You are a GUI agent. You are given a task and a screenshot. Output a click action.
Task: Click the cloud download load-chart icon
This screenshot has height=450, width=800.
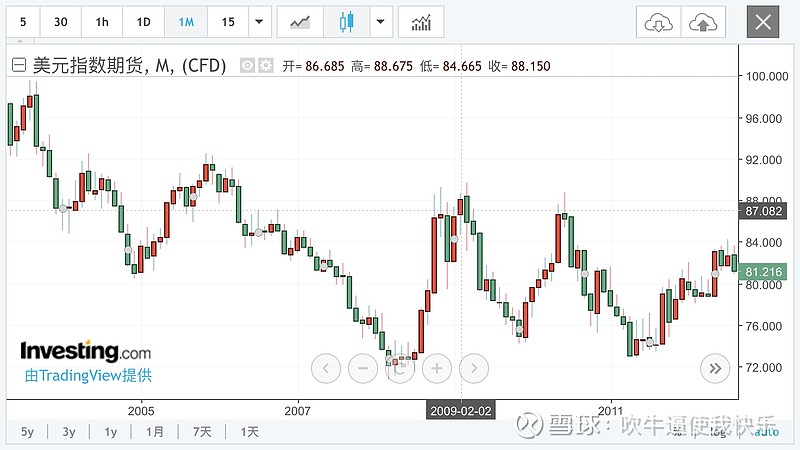(x=658, y=21)
